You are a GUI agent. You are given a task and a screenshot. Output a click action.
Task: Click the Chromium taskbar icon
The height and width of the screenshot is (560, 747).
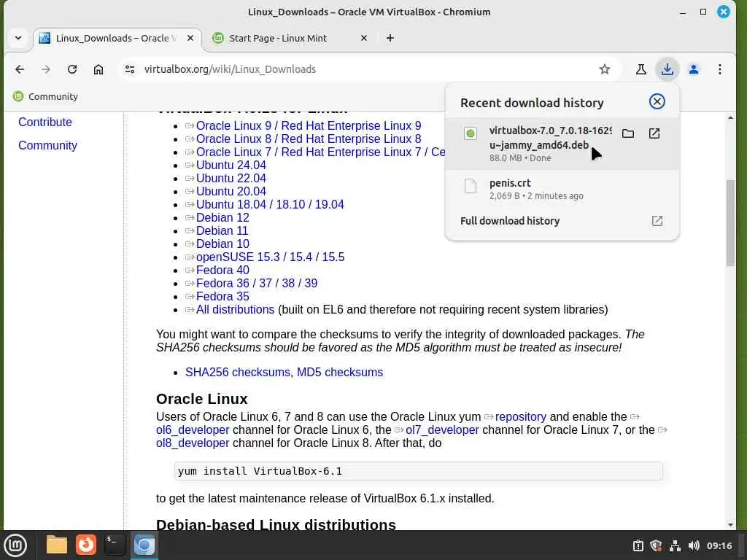point(144,545)
